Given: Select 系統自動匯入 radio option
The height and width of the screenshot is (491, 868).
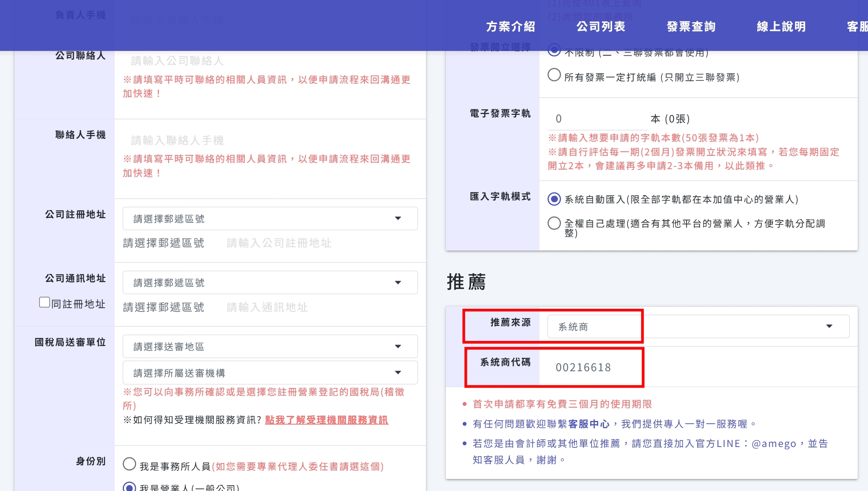Looking at the screenshot, I should [554, 199].
